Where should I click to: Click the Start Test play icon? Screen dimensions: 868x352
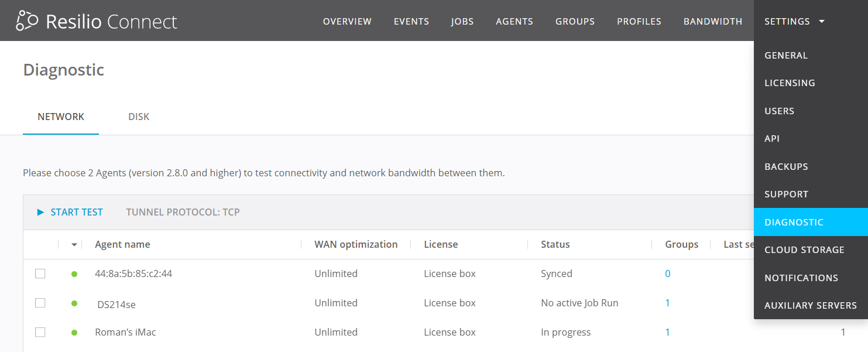point(40,212)
